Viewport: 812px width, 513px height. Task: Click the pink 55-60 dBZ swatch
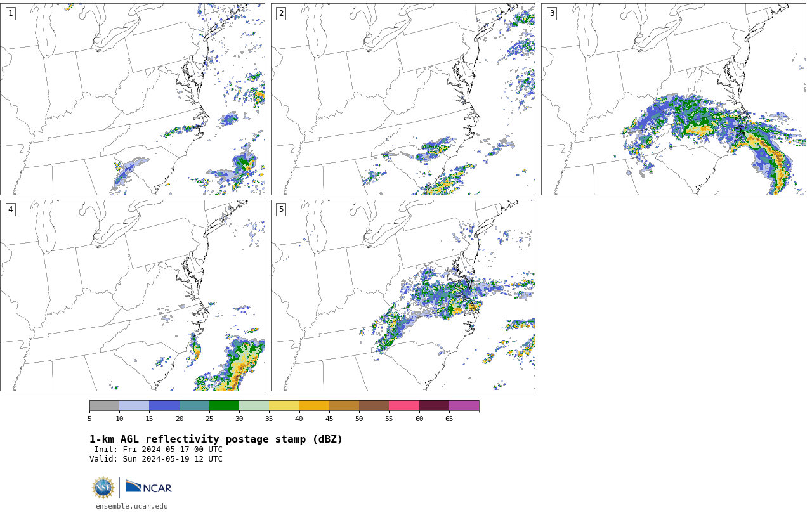pyautogui.click(x=404, y=406)
